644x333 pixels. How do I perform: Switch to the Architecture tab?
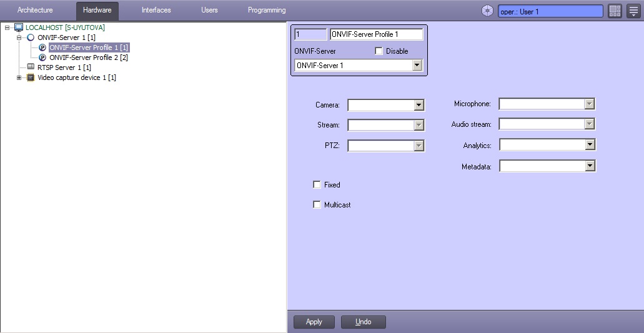click(x=35, y=11)
